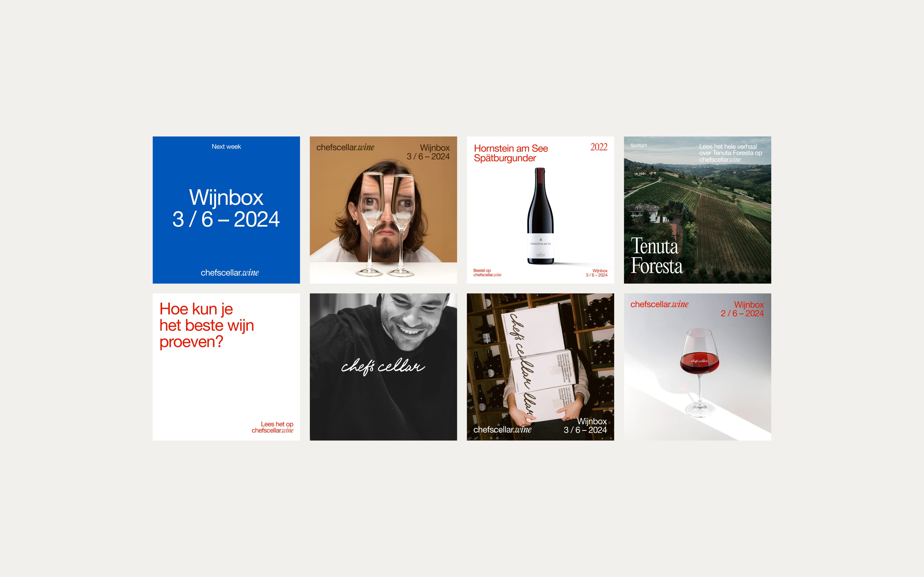
Task: Click the 'Hoe kun je het beste wijn proeven?' heading
Action: (206, 325)
